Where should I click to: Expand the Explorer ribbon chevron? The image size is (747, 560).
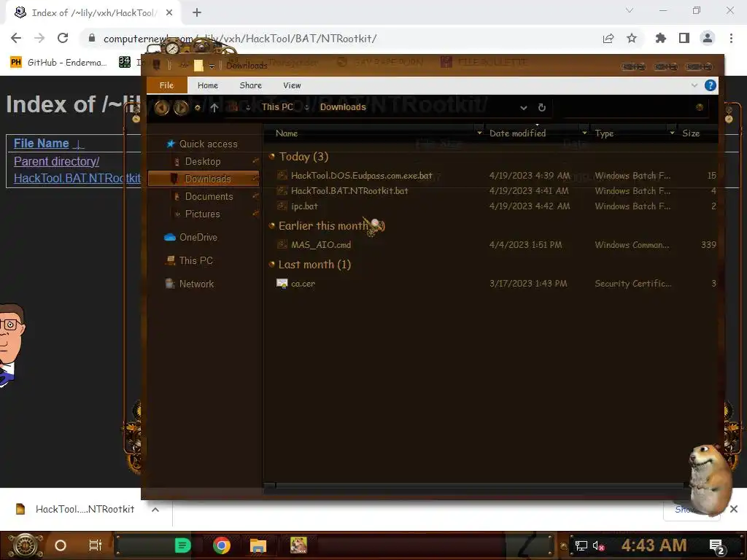tap(694, 85)
